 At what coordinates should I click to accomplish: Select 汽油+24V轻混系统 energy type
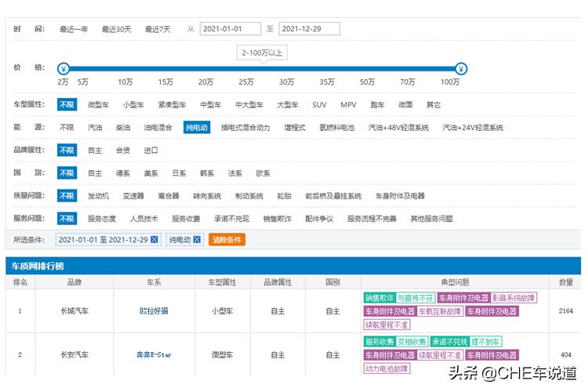point(473,128)
